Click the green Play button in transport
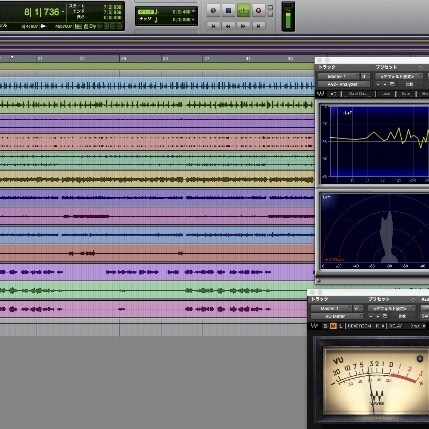This screenshot has width=429, height=429. (x=243, y=10)
